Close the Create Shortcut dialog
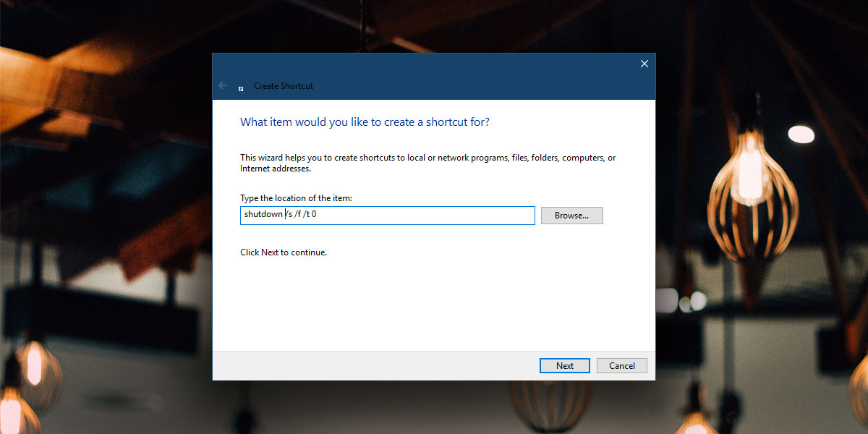 coord(644,64)
